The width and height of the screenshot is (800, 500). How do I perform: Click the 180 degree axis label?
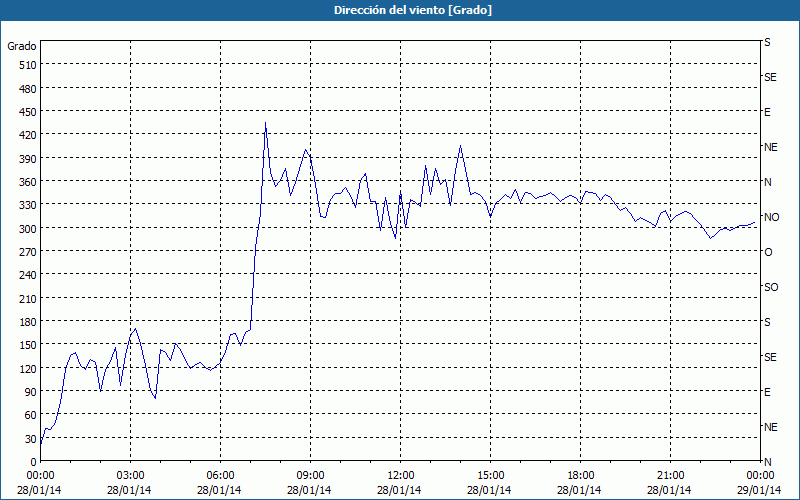point(28,322)
